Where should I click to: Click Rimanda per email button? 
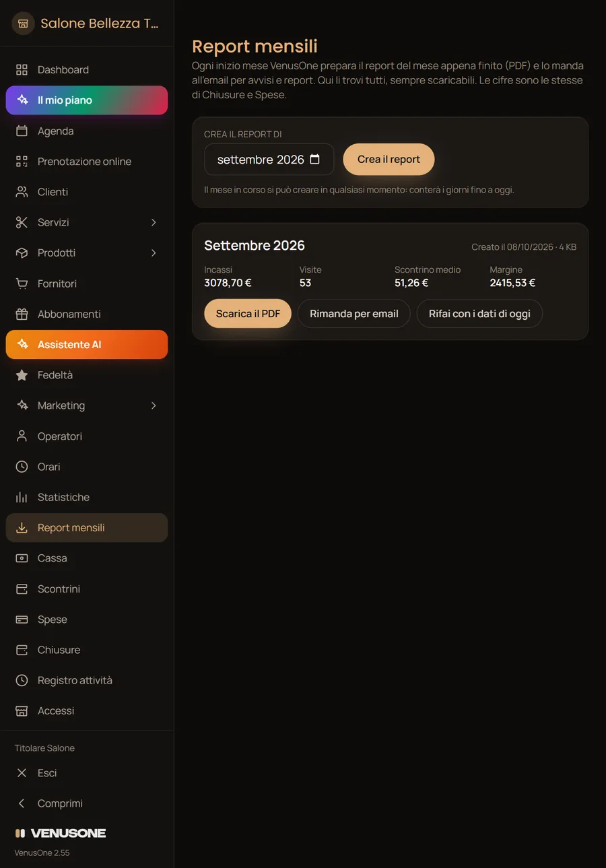click(x=354, y=314)
